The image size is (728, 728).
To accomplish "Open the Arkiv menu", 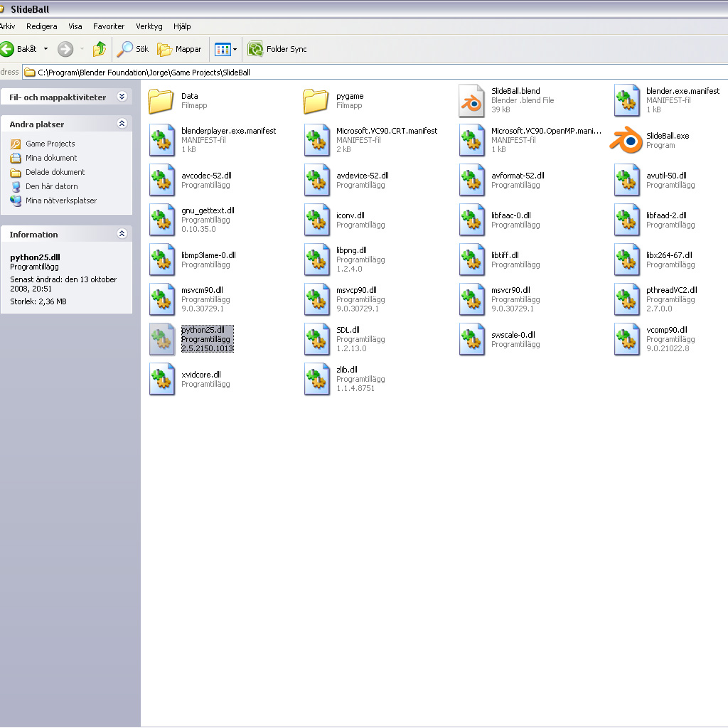I will [x=7, y=26].
